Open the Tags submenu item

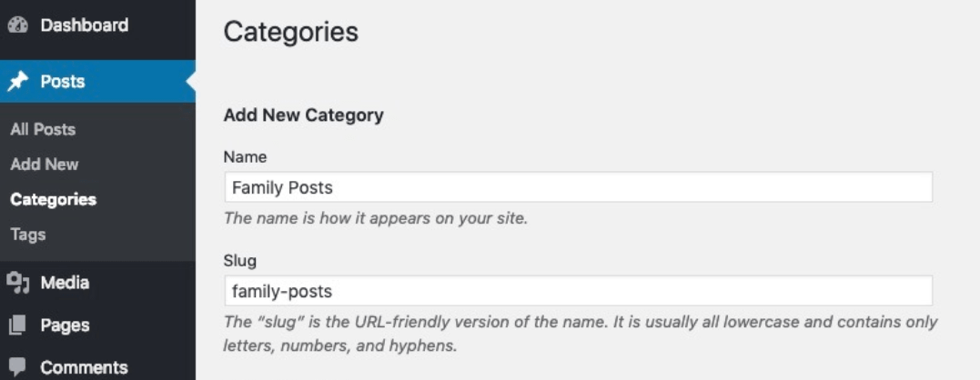(28, 235)
